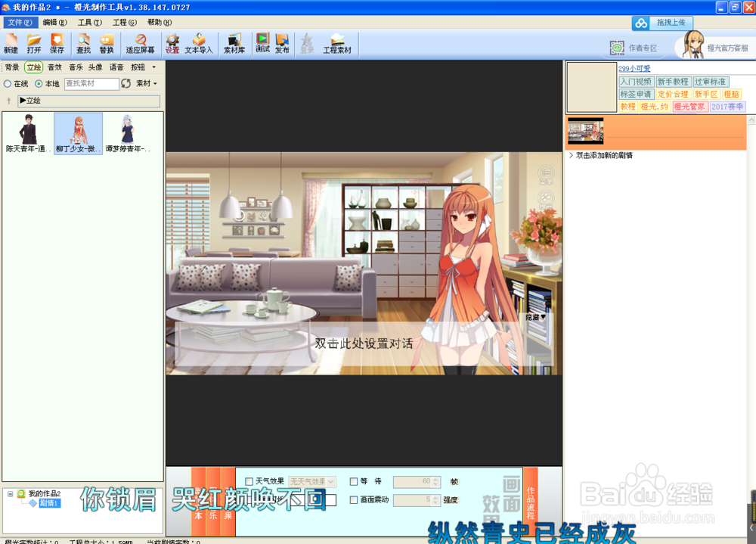This screenshot has width=756, height=544.
Task: Open the 作品流程 side tab
Action: coord(531,502)
